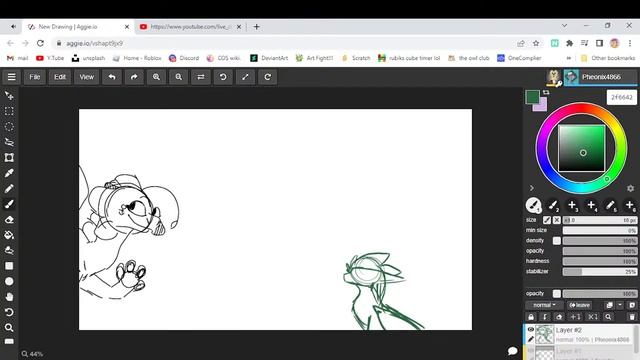Expand the bookmarks overflow chevron
This screenshot has width=640, height=360.
(569, 58)
